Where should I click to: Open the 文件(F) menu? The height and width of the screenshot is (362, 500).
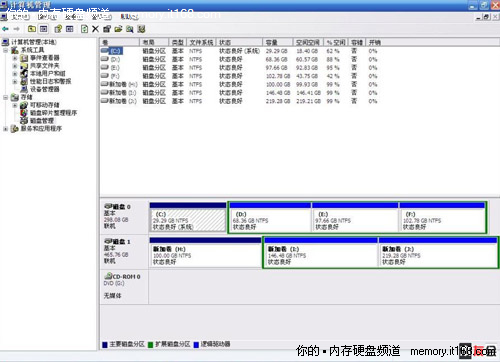click(x=19, y=16)
